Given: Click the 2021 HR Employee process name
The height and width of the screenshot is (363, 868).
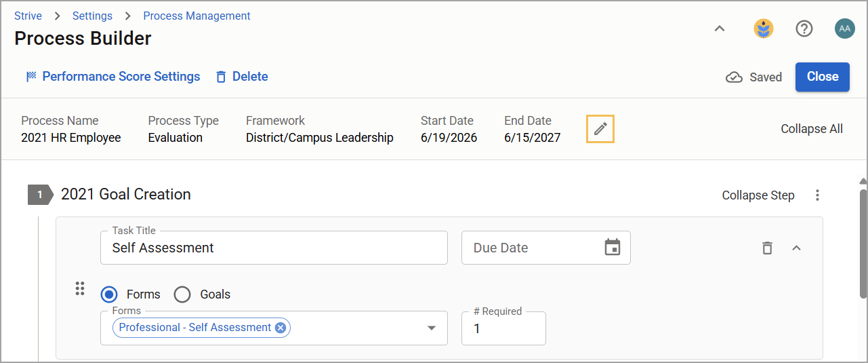Looking at the screenshot, I should click(x=71, y=138).
